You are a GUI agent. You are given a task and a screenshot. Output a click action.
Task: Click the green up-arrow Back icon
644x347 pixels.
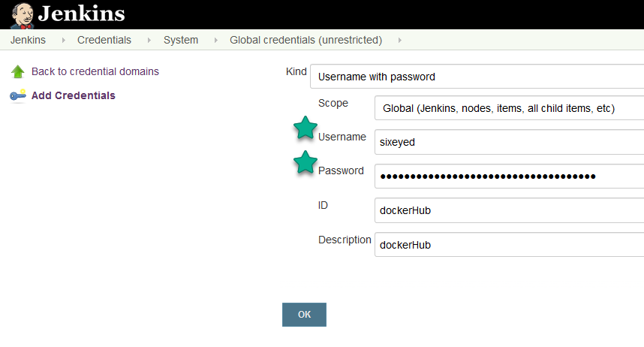(x=17, y=72)
